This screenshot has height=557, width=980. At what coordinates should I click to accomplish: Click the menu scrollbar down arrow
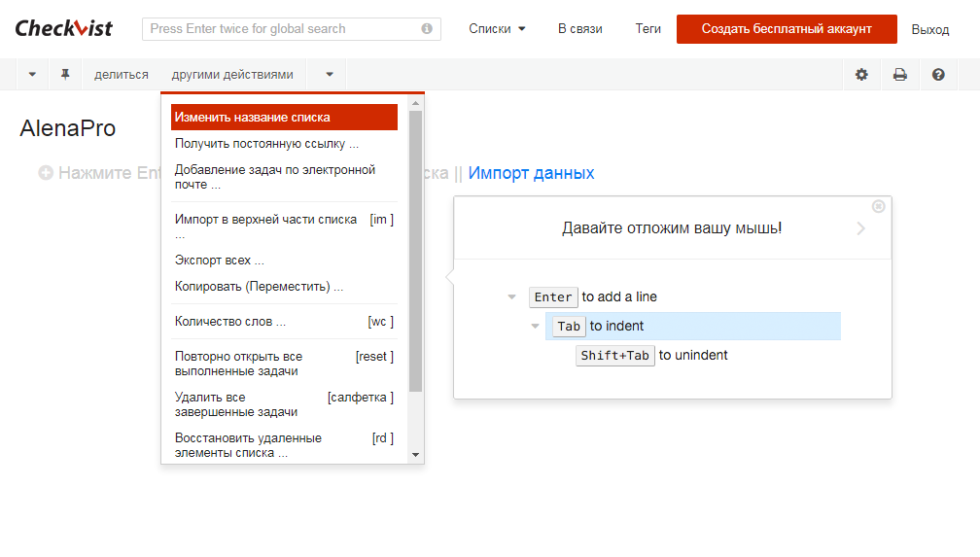416,455
